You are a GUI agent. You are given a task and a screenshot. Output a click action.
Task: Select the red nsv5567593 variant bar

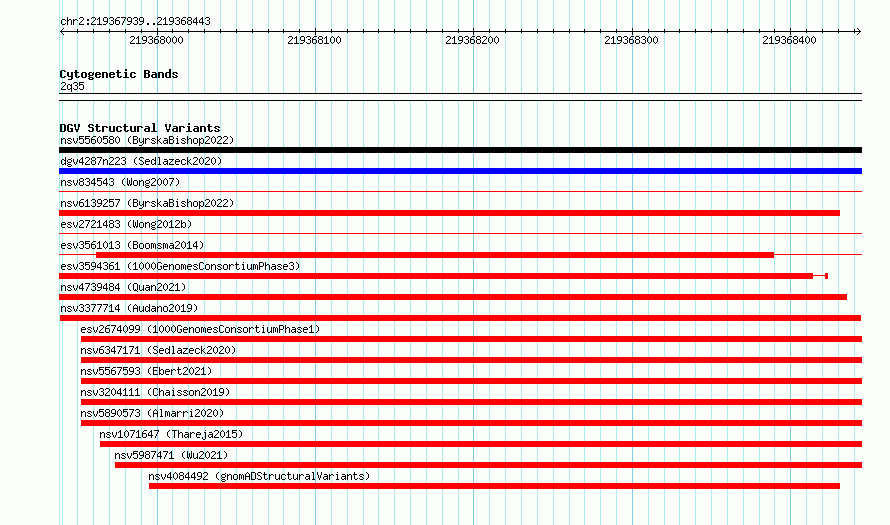tap(471, 381)
